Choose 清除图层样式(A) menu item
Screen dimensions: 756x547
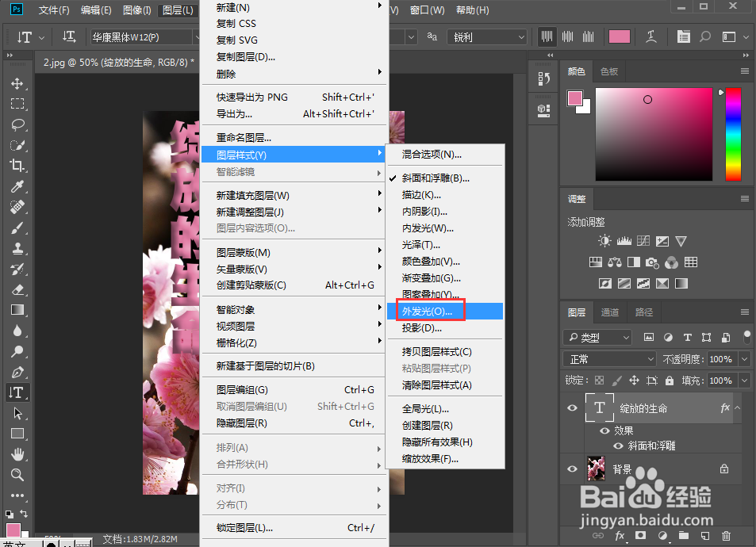445,385
